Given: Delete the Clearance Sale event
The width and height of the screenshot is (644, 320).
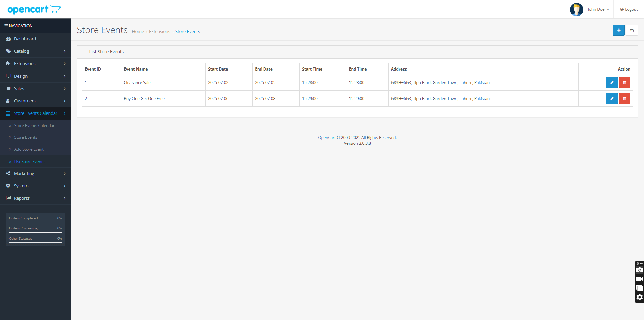Looking at the screenshot, I should [x=624, y=83].
